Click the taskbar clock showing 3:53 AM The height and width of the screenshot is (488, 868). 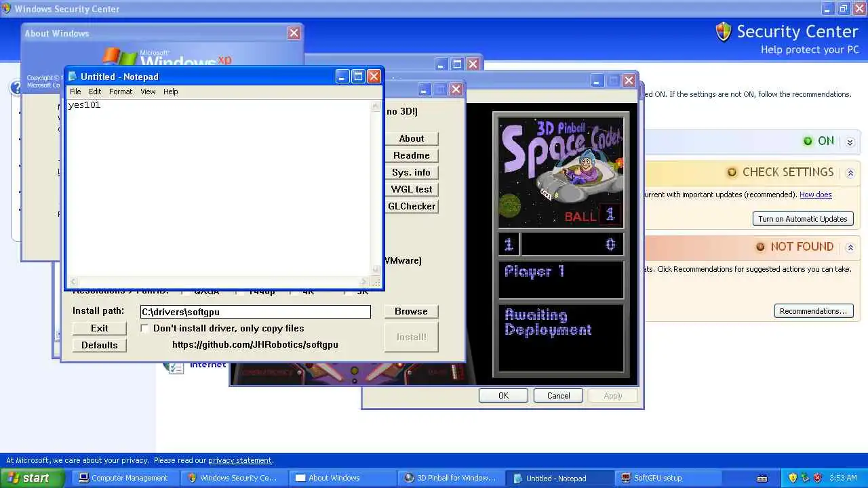(843, 478)
